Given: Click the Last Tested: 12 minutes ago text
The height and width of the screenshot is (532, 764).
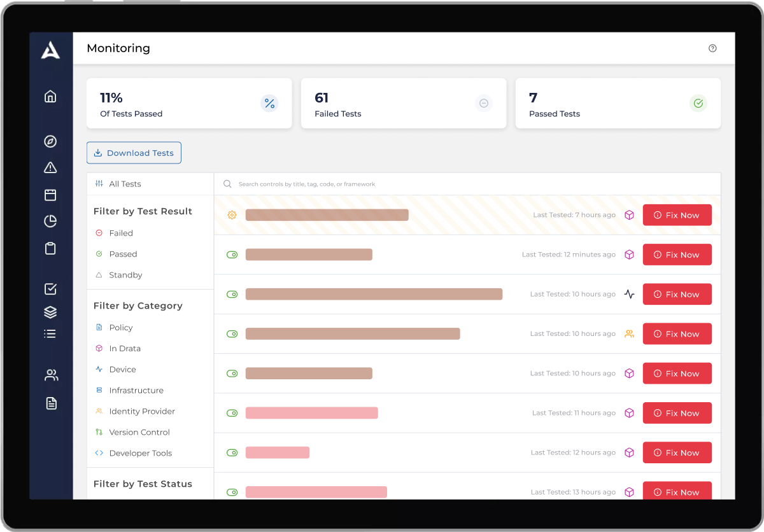Looking at the screenshot, I should (x=569, y=255).
